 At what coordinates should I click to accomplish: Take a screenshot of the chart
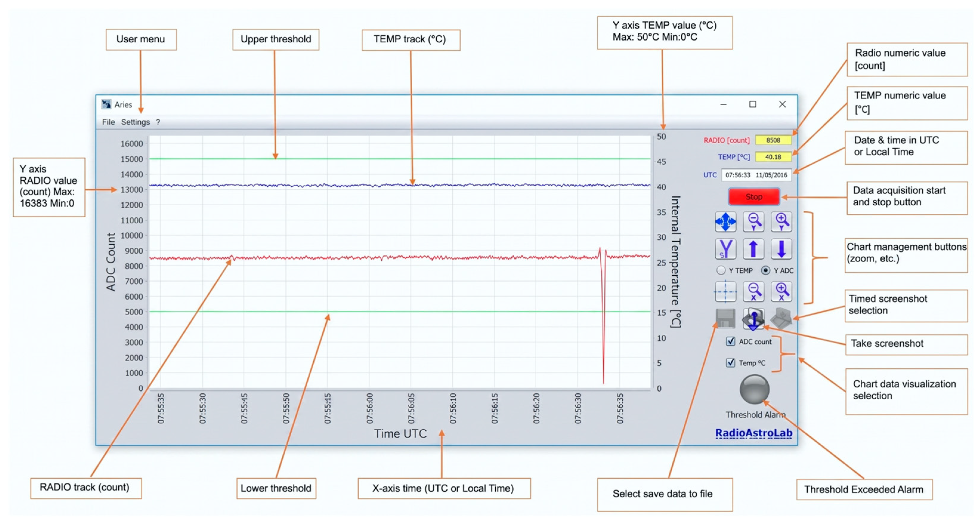click(753, 319)
